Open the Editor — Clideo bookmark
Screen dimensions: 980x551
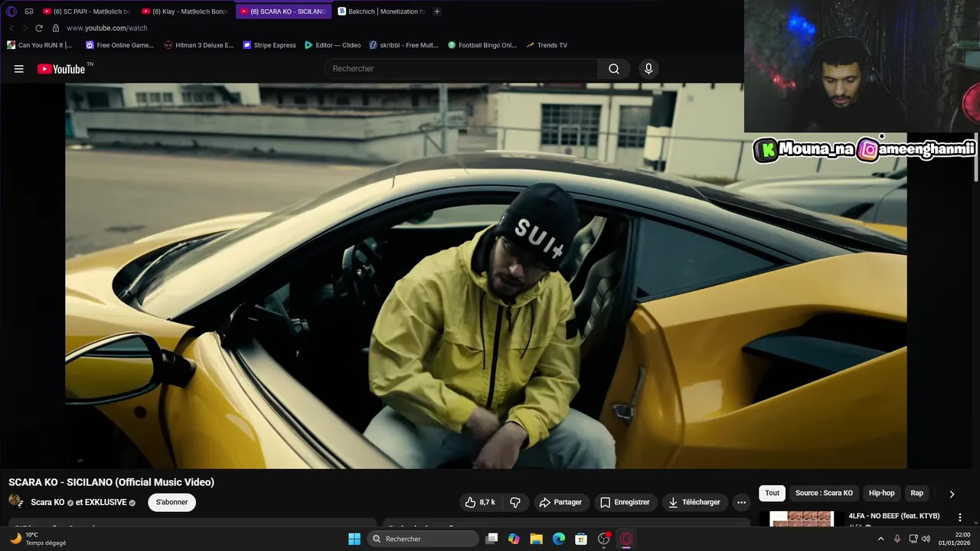332,45
